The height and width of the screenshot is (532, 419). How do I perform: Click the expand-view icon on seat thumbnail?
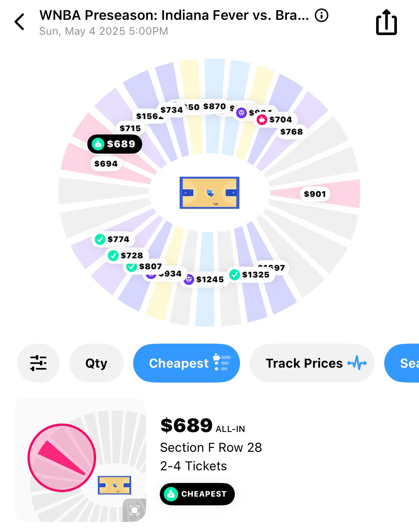134,510
